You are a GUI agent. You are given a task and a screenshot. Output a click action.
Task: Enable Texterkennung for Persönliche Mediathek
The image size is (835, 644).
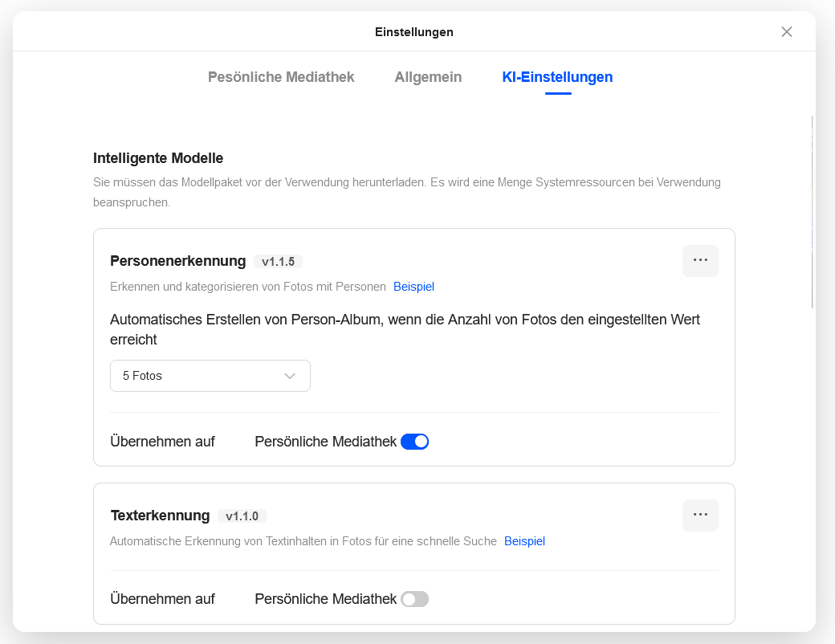pyautogui.click(x=415, y=599)
